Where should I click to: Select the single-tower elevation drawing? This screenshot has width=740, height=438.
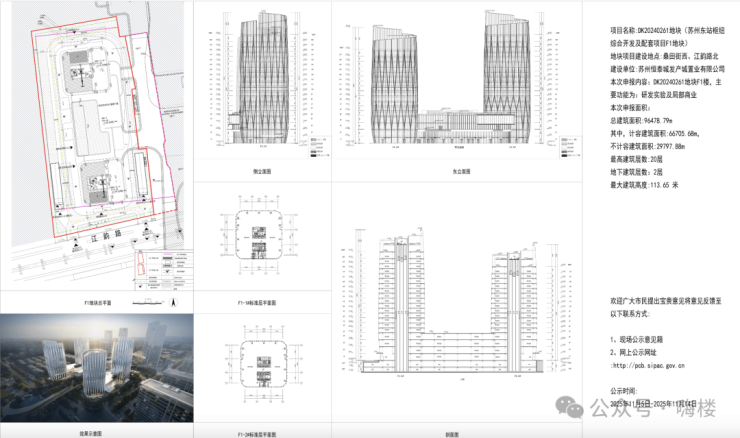coord(262,80)
